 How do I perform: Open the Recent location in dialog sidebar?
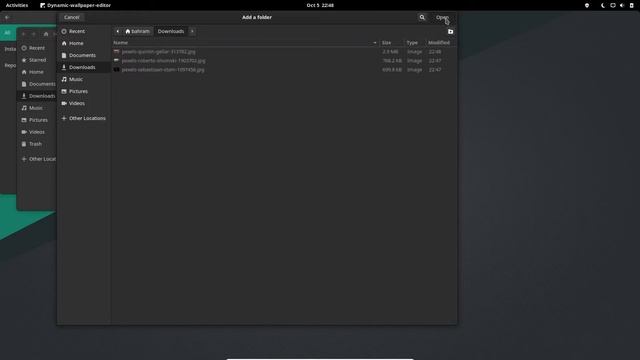point(84,31)
